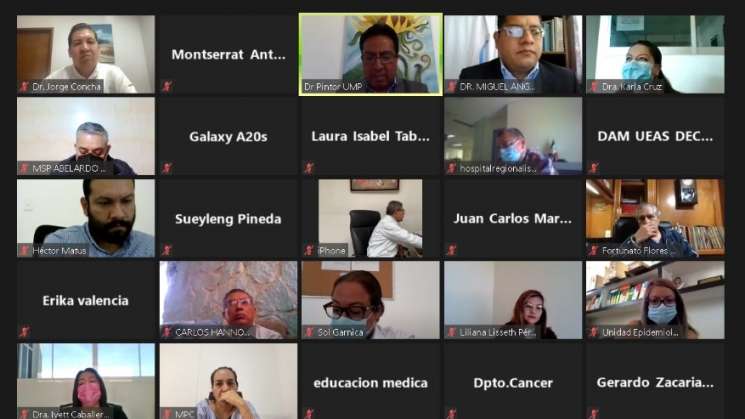Select Dr Pintor UMP active speaker video
The image size is (745, 419).
click(x=371, y=54)
